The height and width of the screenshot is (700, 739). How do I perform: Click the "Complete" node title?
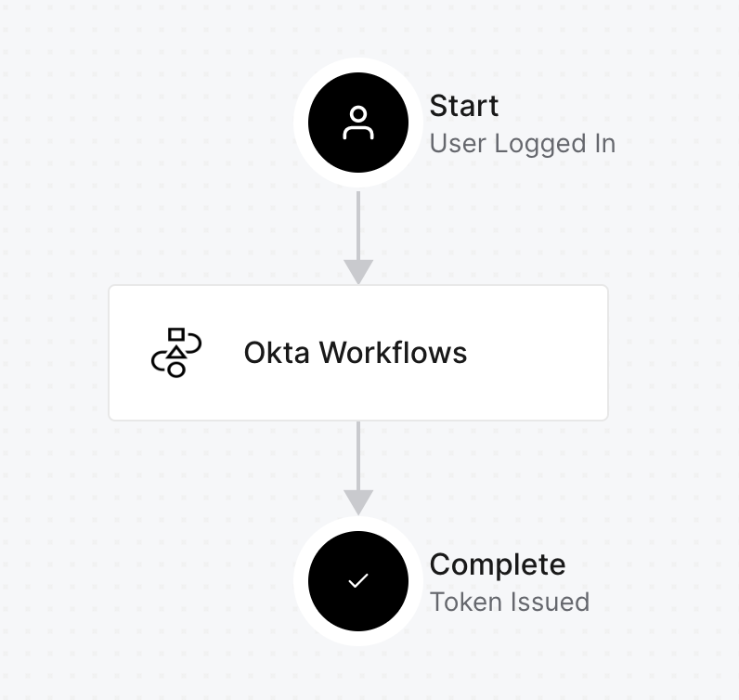click(498, 564)
